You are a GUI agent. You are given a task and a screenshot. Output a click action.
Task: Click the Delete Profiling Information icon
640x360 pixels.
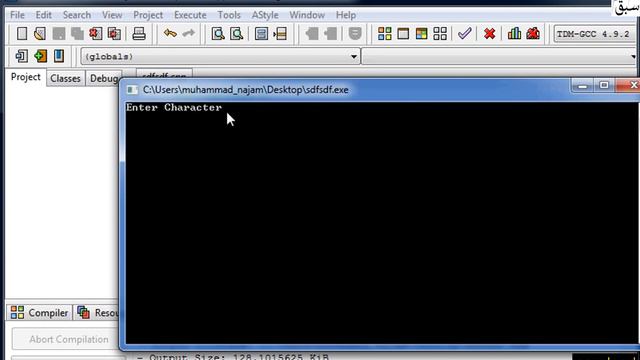point(533,33)
